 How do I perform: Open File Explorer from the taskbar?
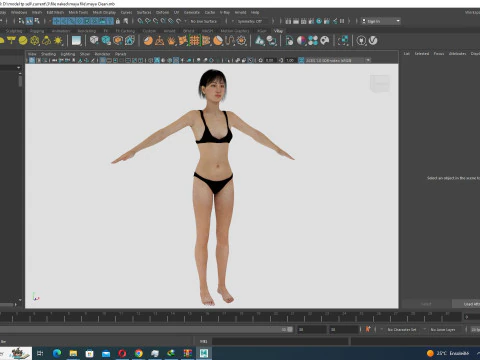73,353
